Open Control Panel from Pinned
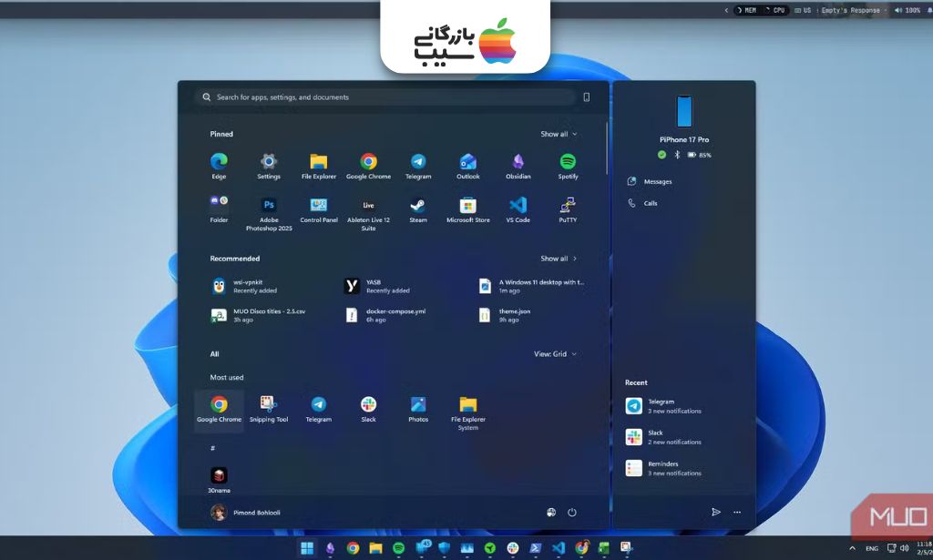This screenshot has height=560, width=933. [x=319, y=209]
